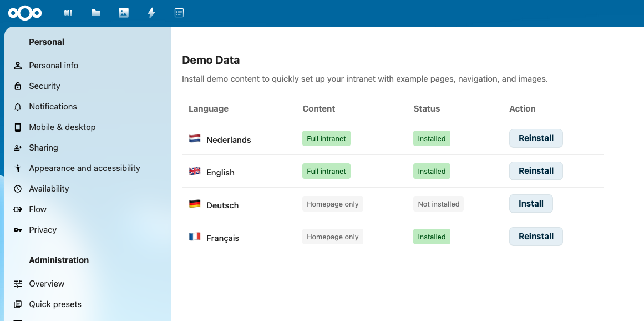Open Privacy settings
Screen dimensions: 644x321
pos(43,229)
